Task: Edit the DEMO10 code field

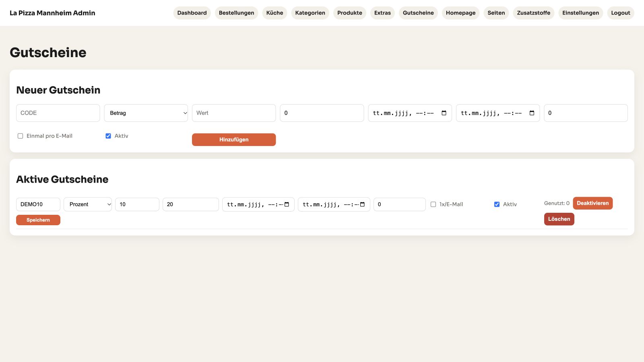Action: pyautogui.click(x=38, y=204)
